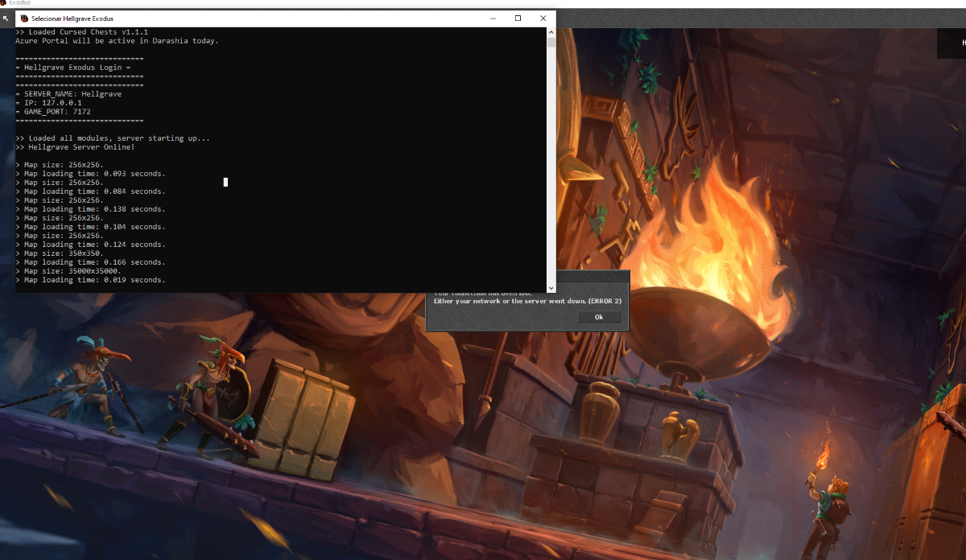This screenshot has height=560, width=966.
Task: Click the console scrollbar thumb
Action: 551,43
